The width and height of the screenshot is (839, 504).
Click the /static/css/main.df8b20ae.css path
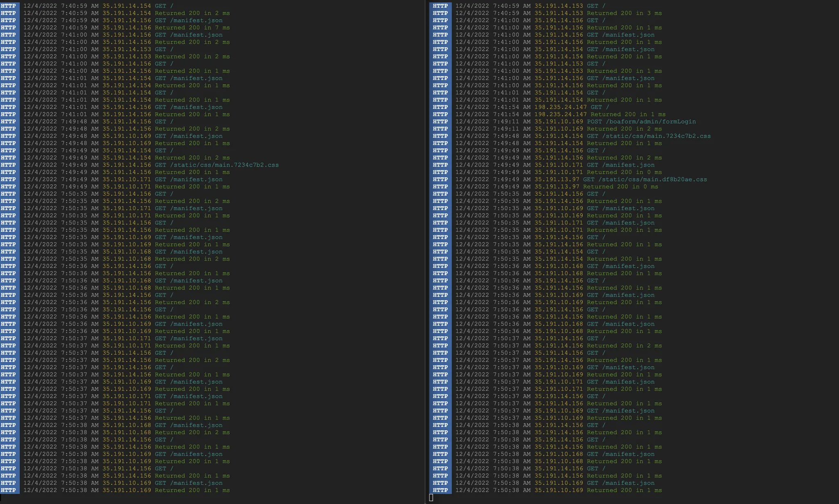[652, 179]
